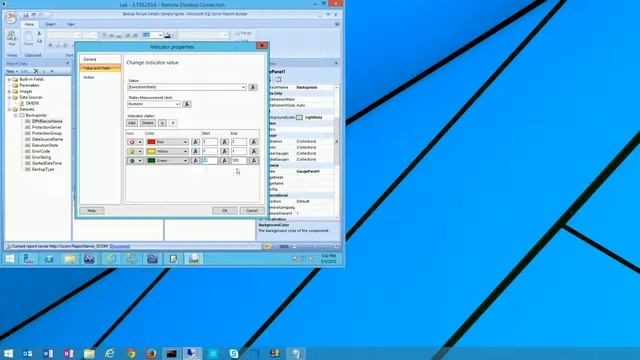Expand the Built-in Fields folder

(x=9, y=79)
